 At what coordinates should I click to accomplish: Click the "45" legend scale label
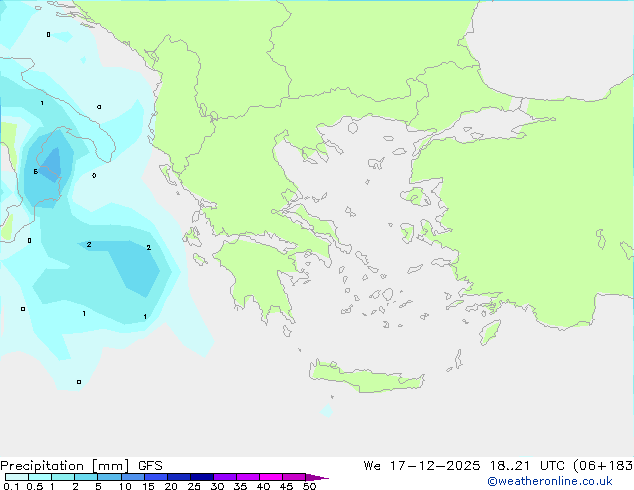pyautogui.click(x=286, y=486)
